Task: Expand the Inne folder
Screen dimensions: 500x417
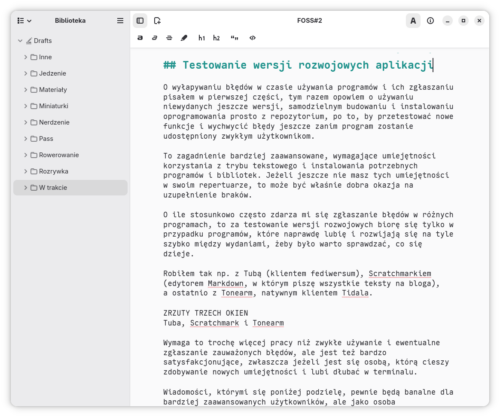Action: point(26,57)
